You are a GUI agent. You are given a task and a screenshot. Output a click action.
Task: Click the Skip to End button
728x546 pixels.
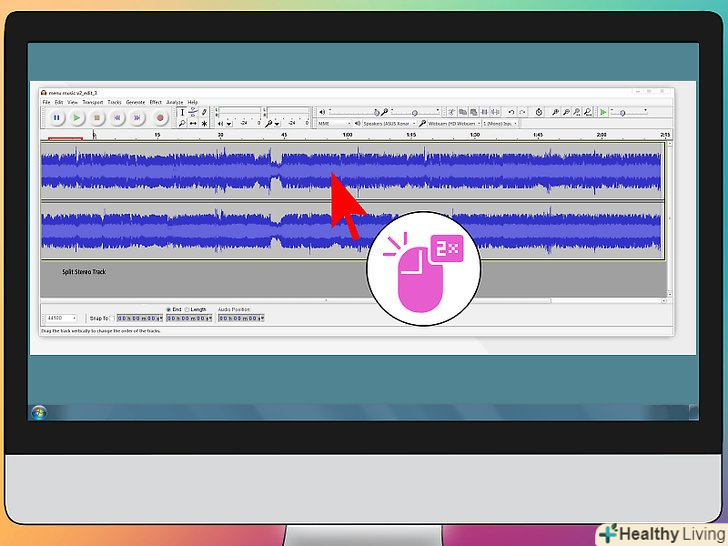(137, 118)
